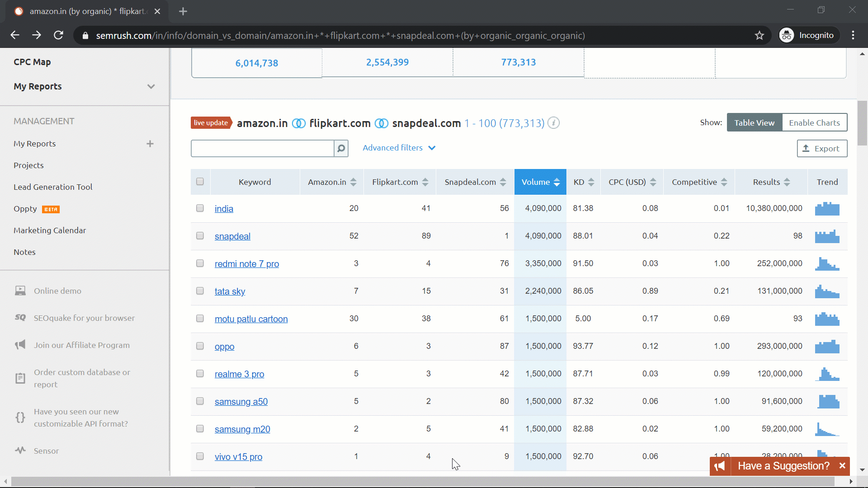Check the india keyword row
This screenshot has height=488, width=868.
[x=200, y=208]
